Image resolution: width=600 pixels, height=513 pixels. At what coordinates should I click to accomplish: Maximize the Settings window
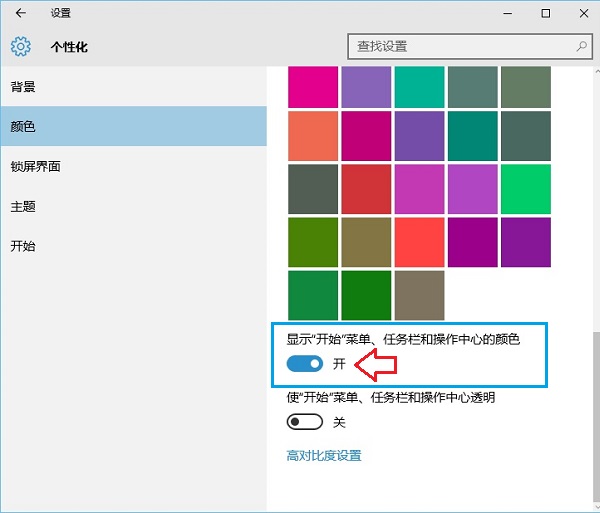click(546, 14)
